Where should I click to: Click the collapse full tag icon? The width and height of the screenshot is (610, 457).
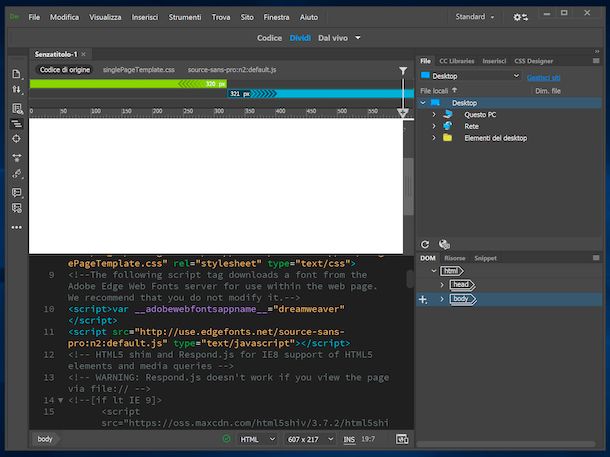click(x=16, y=124)
